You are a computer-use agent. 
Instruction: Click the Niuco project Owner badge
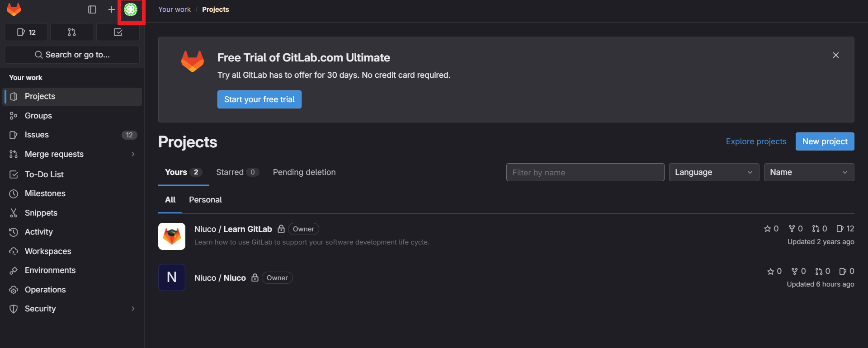pos(277,278)
